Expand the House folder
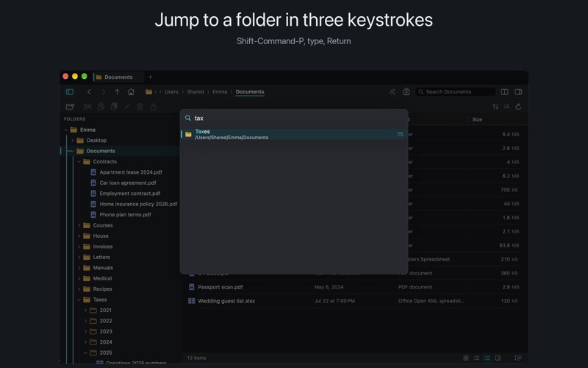The width and height of the screenshot is (588, 368). tap(79, 236)
